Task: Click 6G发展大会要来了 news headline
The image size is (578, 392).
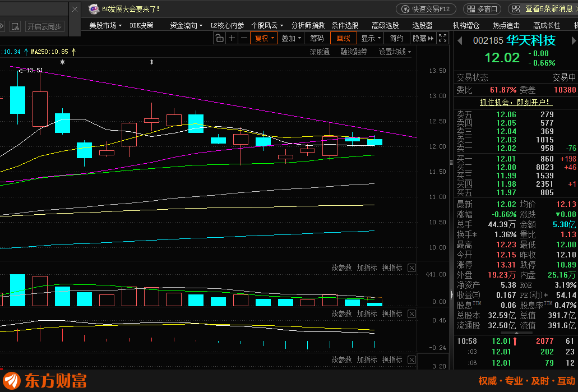Action: coord(131,9)
